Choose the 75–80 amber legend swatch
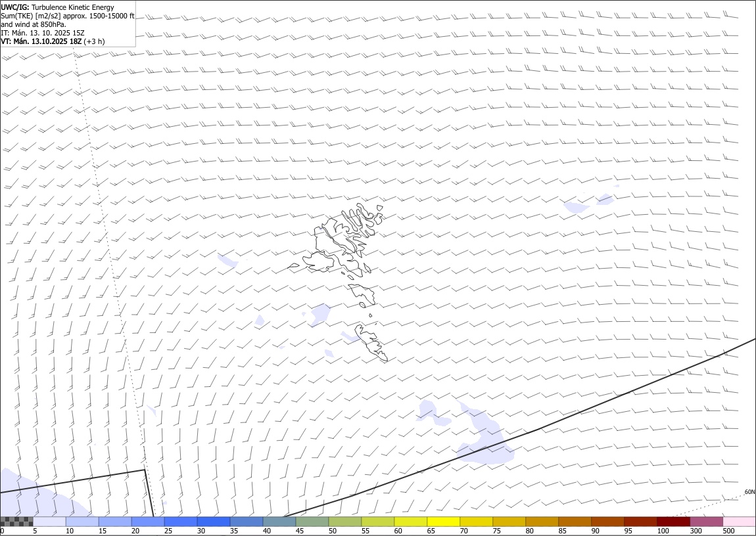 tap(509, 522)
